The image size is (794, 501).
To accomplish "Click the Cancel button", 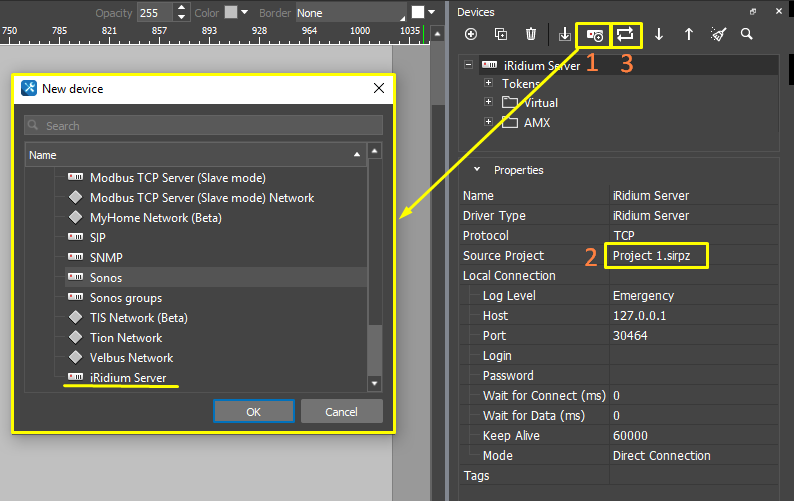I will [341, 412].
